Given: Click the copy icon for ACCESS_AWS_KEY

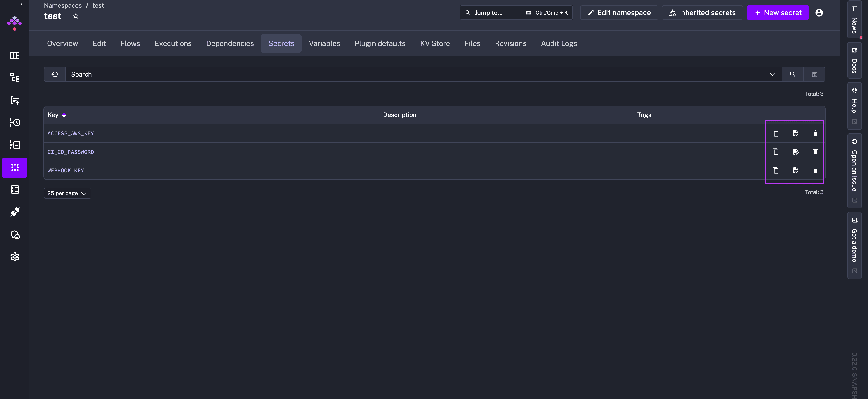Looking at the screenshot, I should [775, 133].
